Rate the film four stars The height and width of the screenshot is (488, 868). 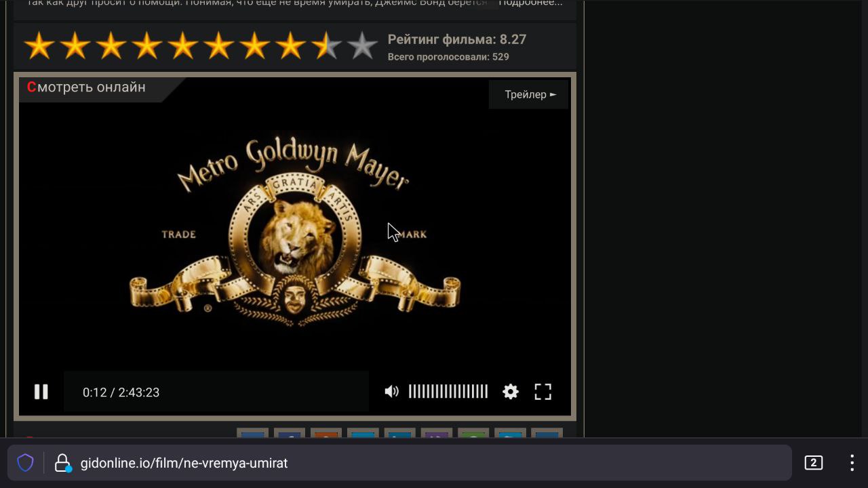click(x=147, y=46)
